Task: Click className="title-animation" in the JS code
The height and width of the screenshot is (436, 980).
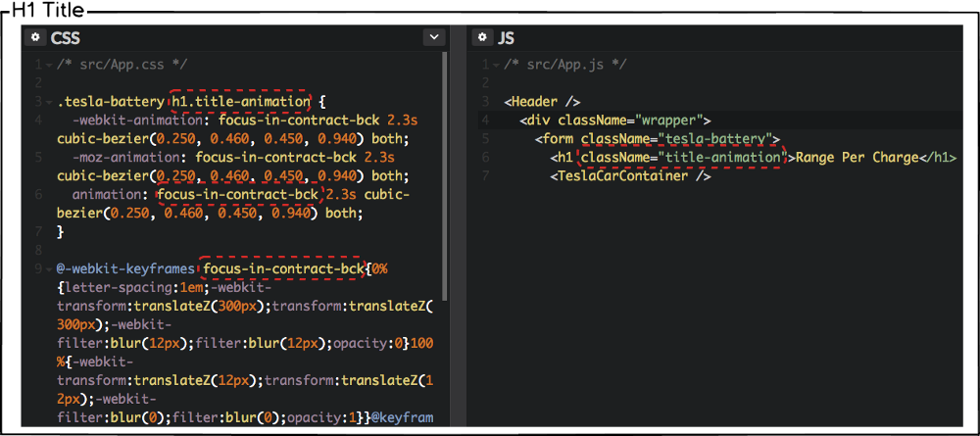Action: click(682, 158)
